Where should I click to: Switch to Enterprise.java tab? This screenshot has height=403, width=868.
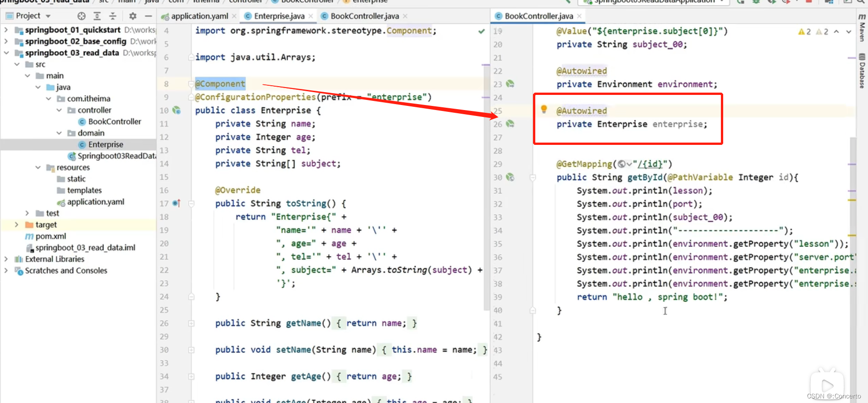(x=279, y=16)
